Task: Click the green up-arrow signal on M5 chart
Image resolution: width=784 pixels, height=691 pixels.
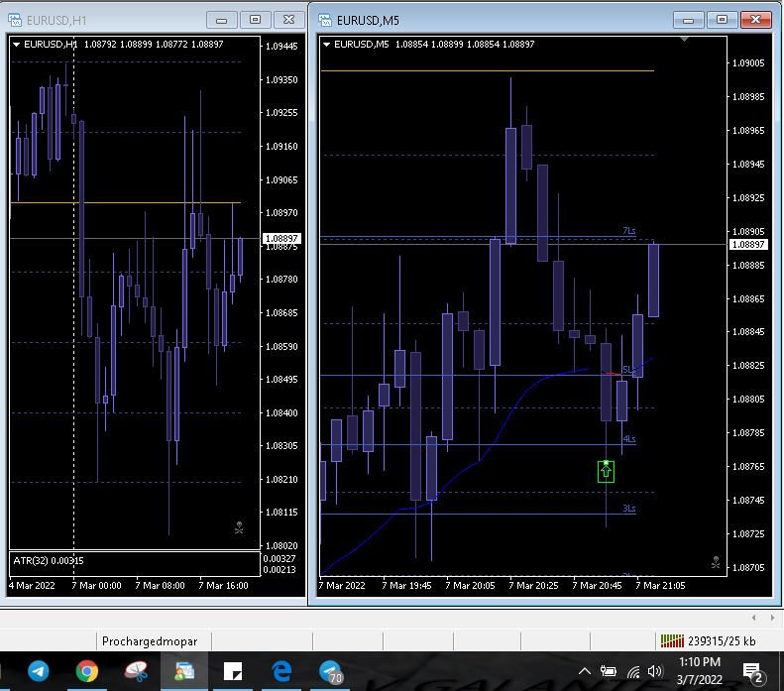Action: pyautogui.click(x=606, y=471)
